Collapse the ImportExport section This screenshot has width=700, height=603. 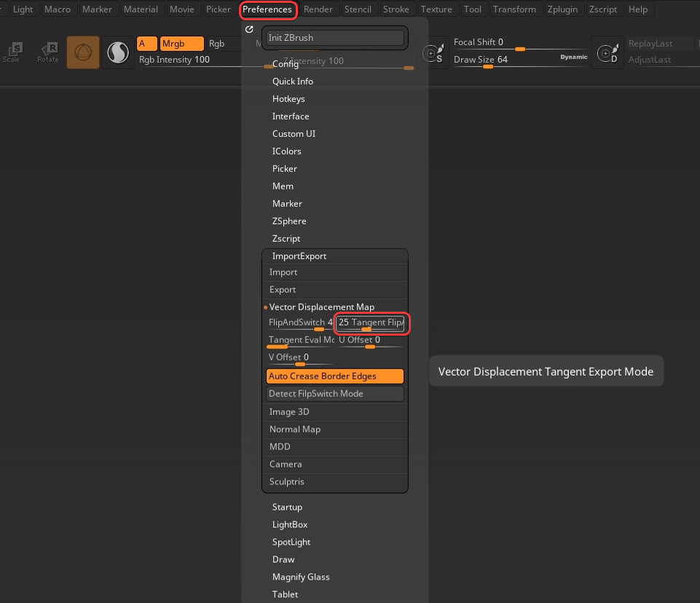(299, 256)
